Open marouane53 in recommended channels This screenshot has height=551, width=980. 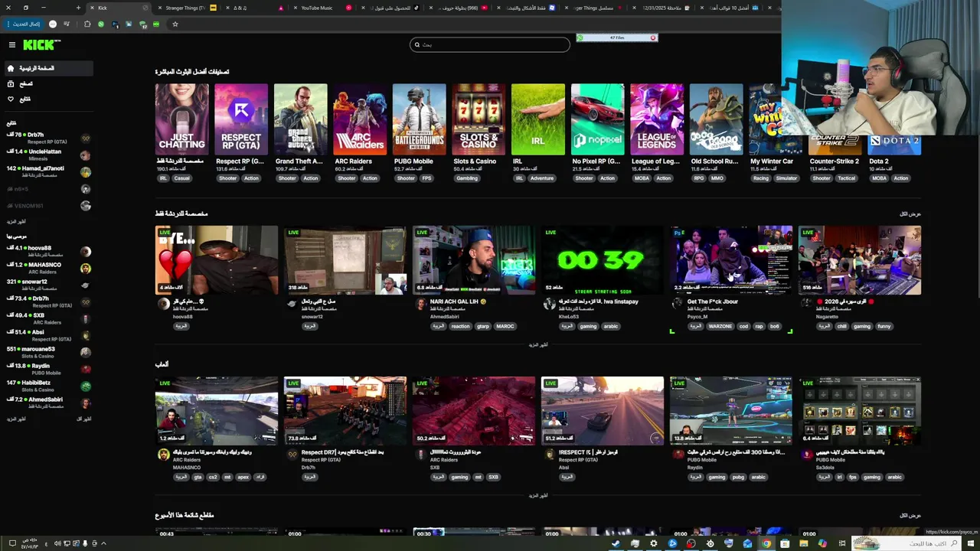[x=49, y=352]
